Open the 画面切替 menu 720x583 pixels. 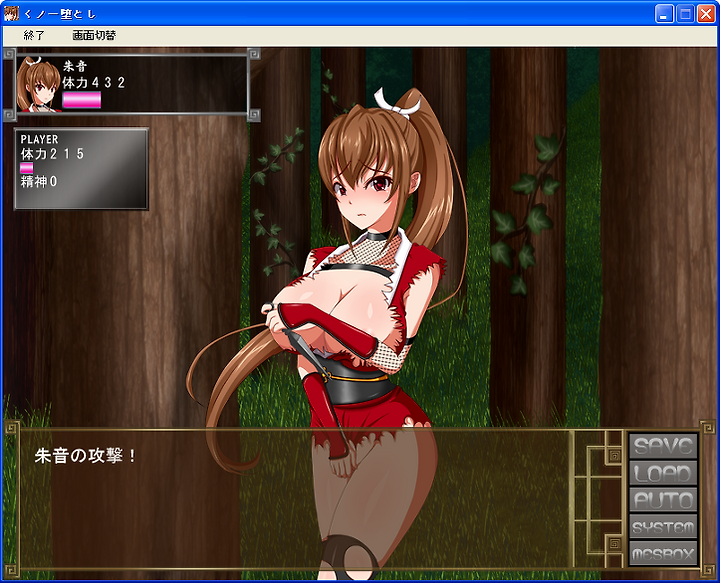[94, 35]
